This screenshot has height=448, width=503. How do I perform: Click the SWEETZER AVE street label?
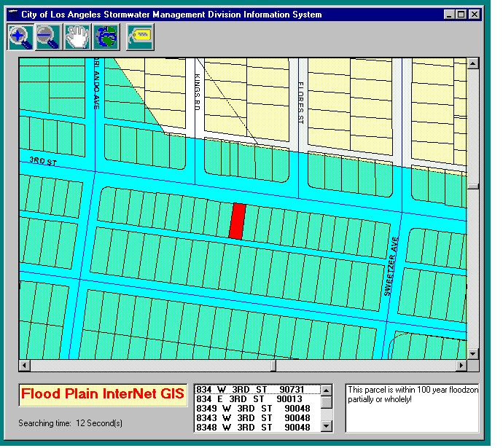click(391, 267)
